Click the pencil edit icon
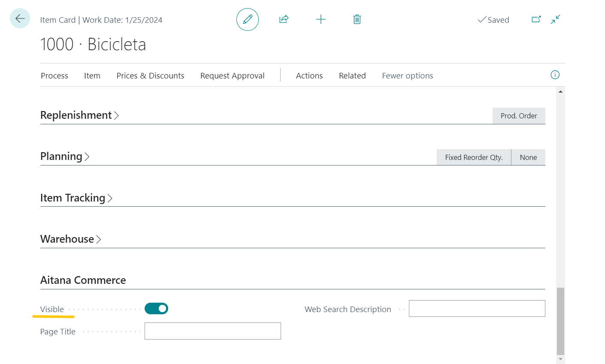Screen dimensions: 605x364 [248, 19]
